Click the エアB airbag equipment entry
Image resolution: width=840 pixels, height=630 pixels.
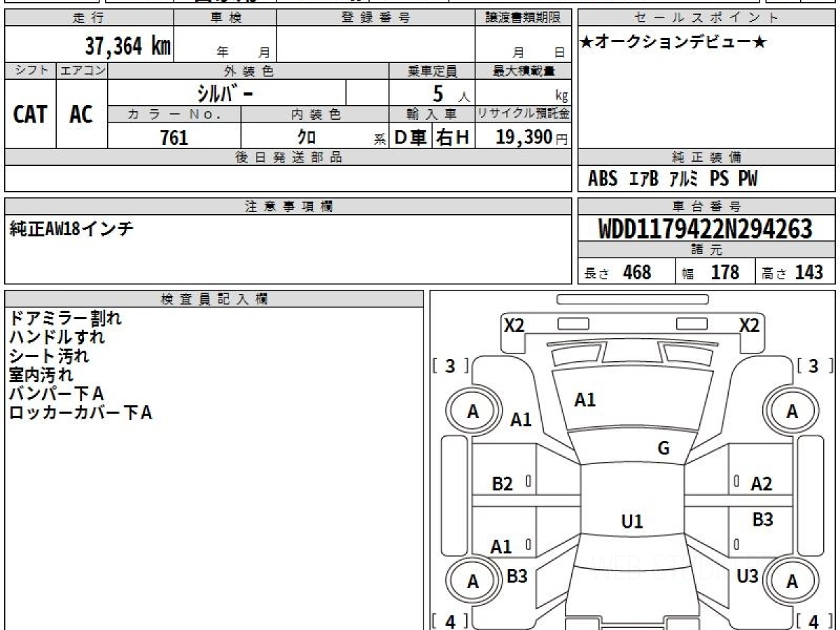pyautogui.click(x=644, y=179)
